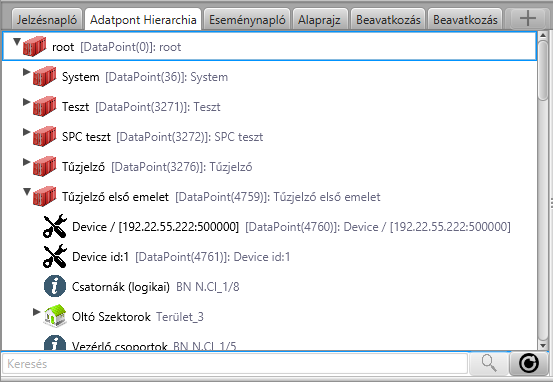This screenshot has height=382, width=553.
Task: Click tools icon for Device 192.22.55.222
Action: tap(55, 226)
